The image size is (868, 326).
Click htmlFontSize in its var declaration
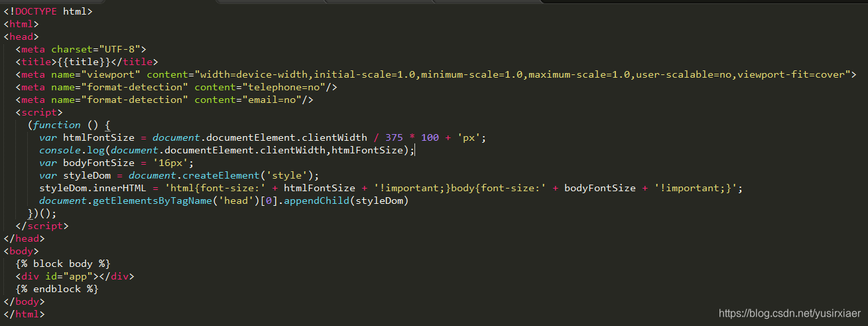point(99,137)
